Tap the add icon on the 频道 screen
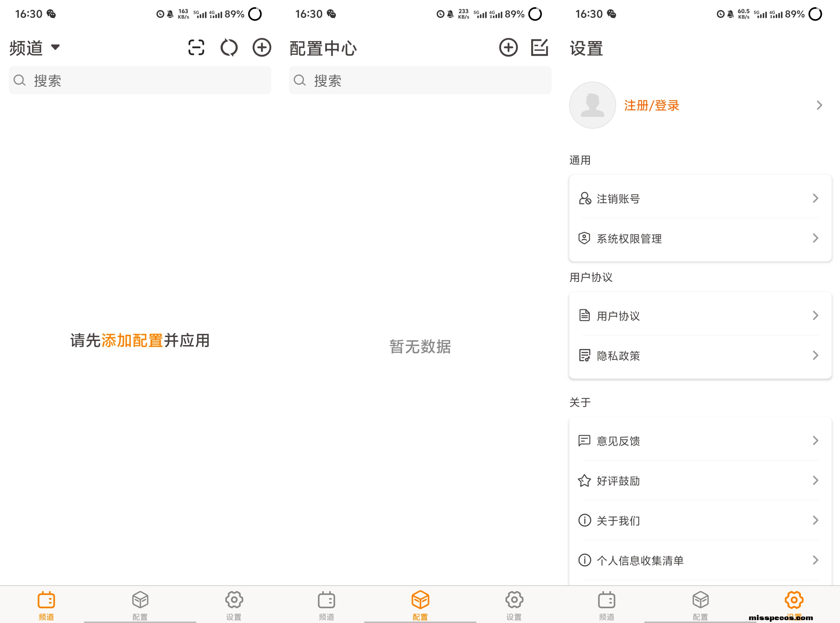Image resolution: width=840 pixels, height=623 pixels. (x=262, y=47)
